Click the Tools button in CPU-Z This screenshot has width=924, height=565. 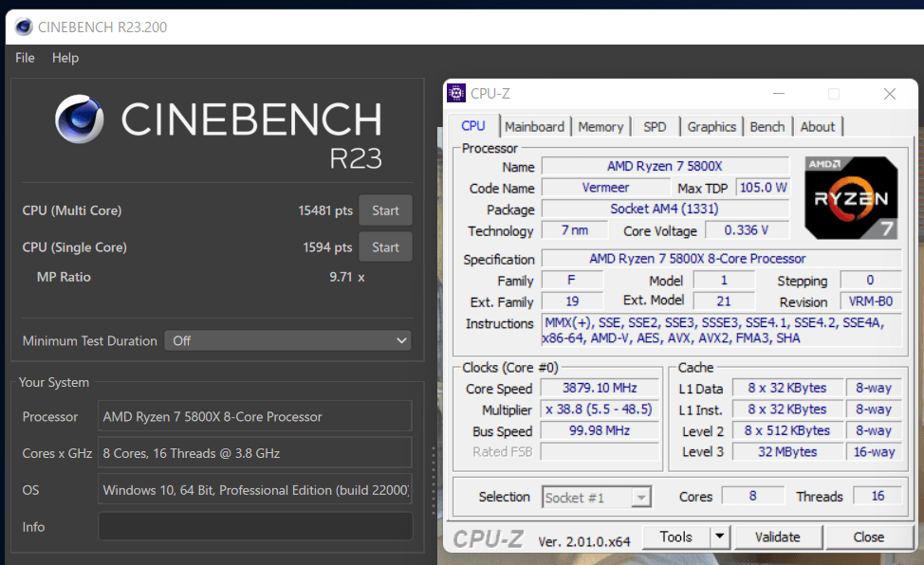[675, 537]
